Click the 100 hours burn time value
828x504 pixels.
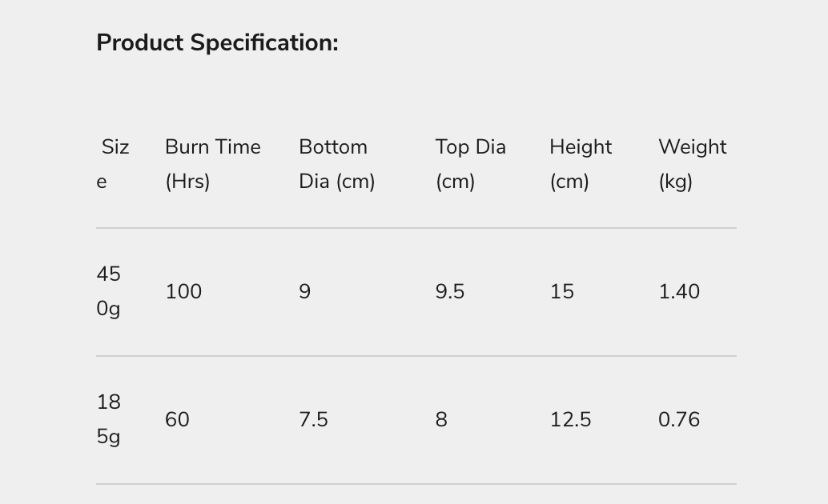pyautogui.click(x=183, y=292)
